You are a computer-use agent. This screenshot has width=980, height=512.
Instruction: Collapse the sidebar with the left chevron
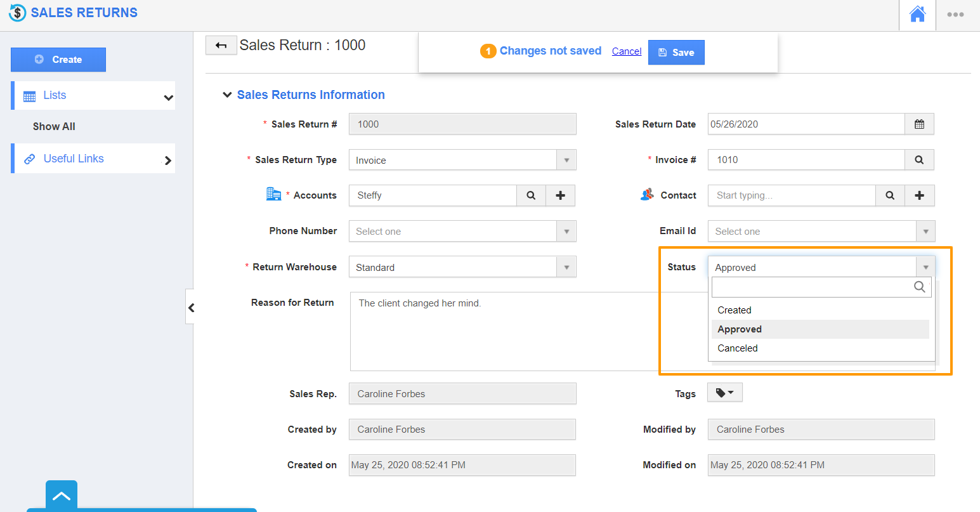[192, 307]
